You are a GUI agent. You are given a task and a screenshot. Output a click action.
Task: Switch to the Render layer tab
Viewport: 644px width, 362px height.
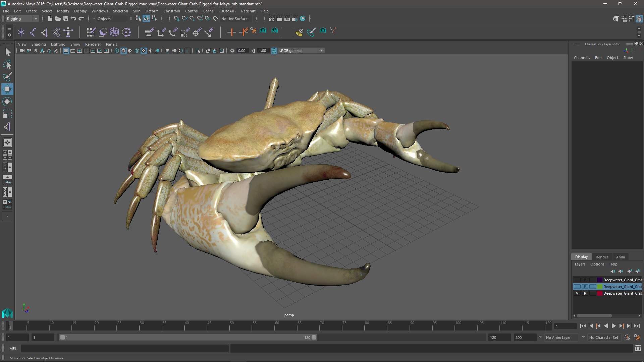tap(602, 257)
